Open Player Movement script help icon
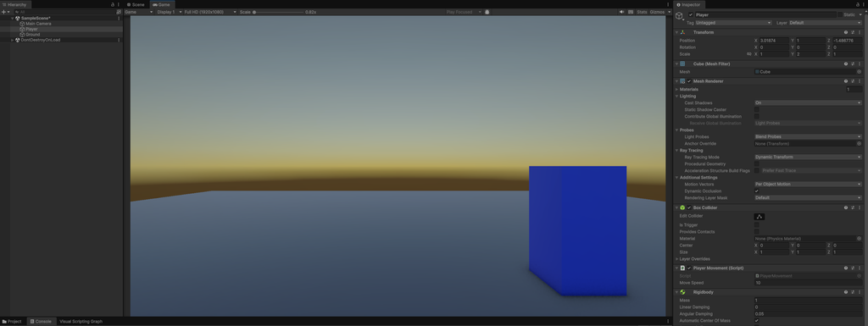The width and height of the screenshot is (868, 326). (x=846, y=268)
